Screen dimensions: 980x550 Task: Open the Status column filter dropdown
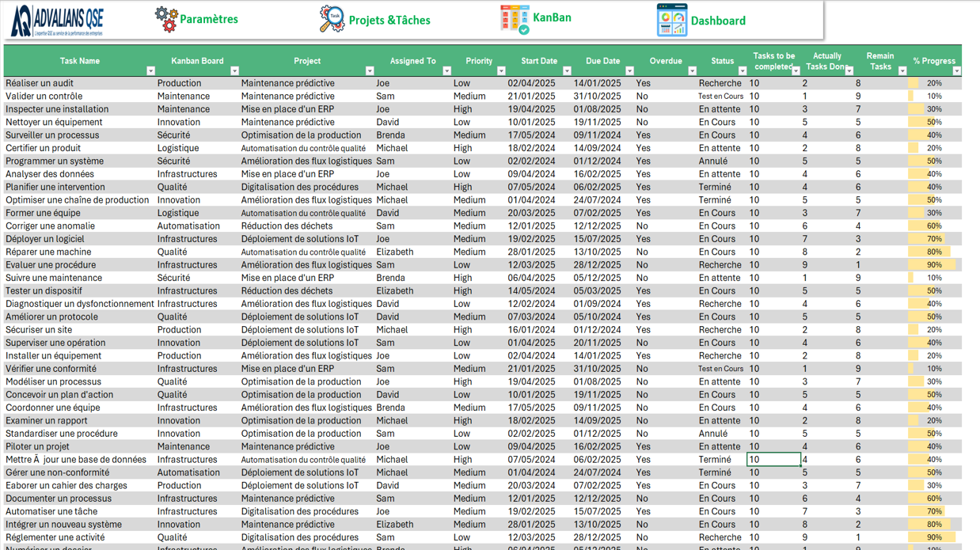[742, 71]
